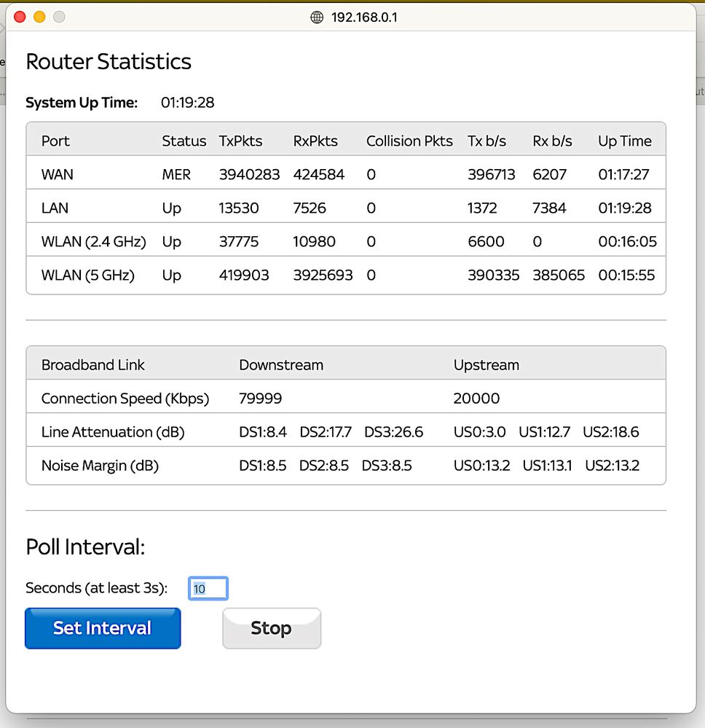Select the Router Statistics heading

[109, 62]
